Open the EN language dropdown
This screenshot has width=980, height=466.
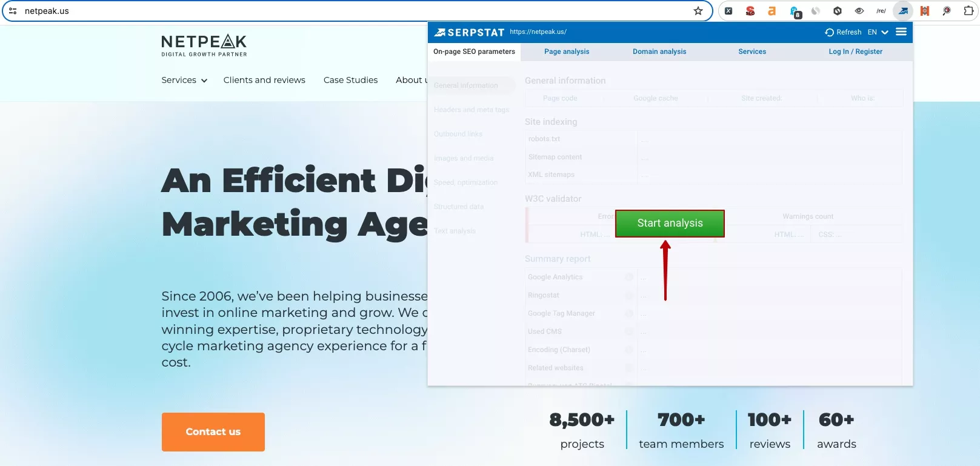[878, 32]
